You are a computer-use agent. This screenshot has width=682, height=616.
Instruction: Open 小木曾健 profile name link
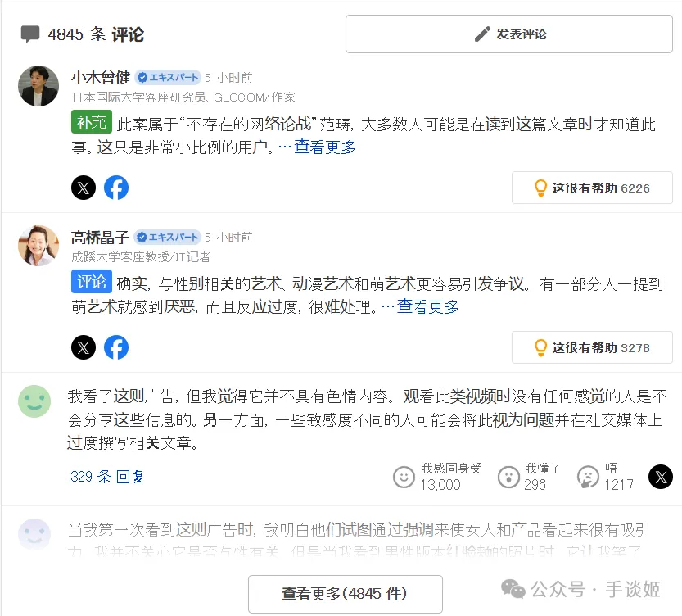tap(100, 78)
